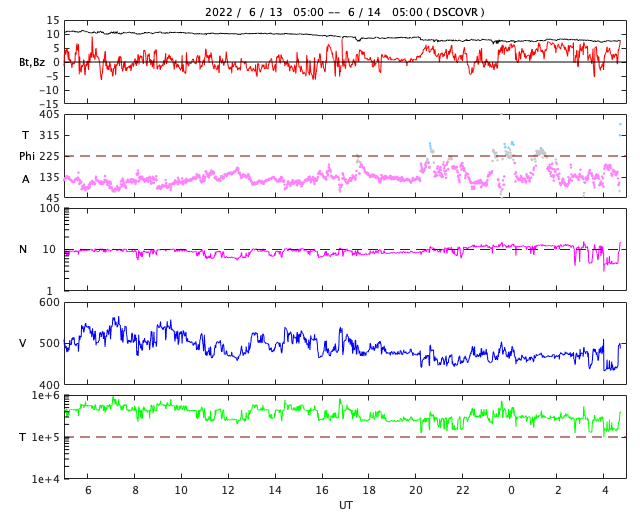Click the '0' midnight tick on UT axis
Image resolution: width=640 pixels, height=512 pixels.
510,490
